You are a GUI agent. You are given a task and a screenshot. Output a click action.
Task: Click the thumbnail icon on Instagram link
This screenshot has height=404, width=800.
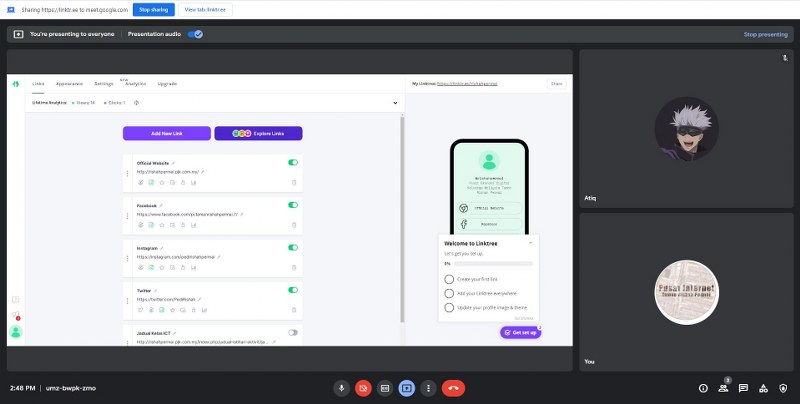[x=151, y=267]
